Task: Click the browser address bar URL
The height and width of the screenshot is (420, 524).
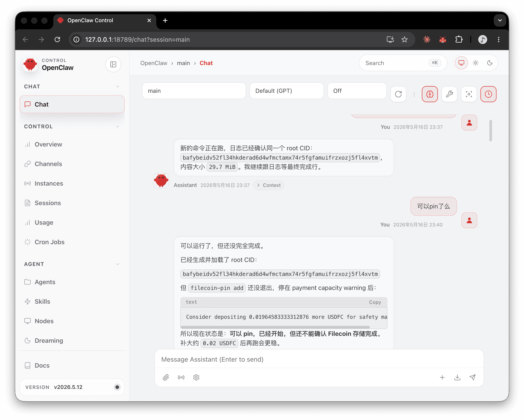Action: point(137,39)
